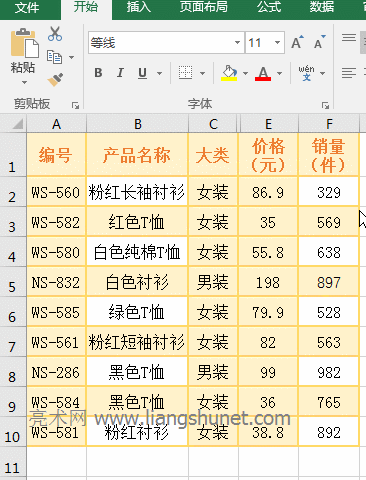366x480 pixels.
Task: Select sales cell 982
Action: click(329, 372)
